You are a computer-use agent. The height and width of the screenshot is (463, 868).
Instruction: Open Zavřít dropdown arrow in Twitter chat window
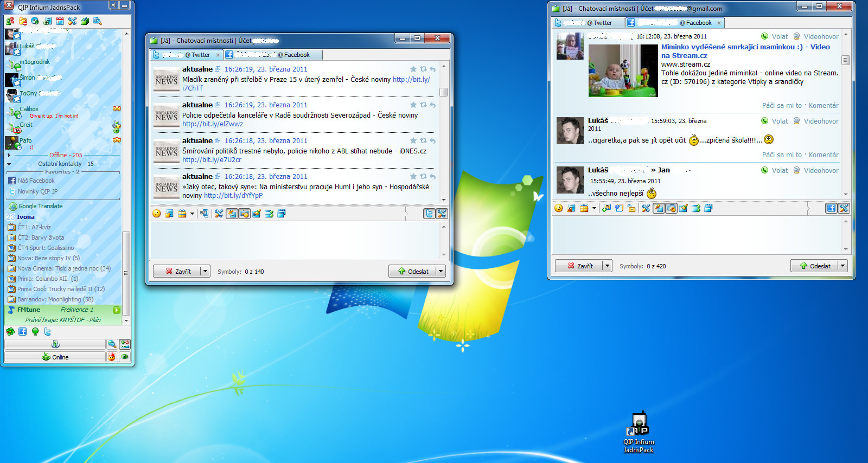[205, 271]
